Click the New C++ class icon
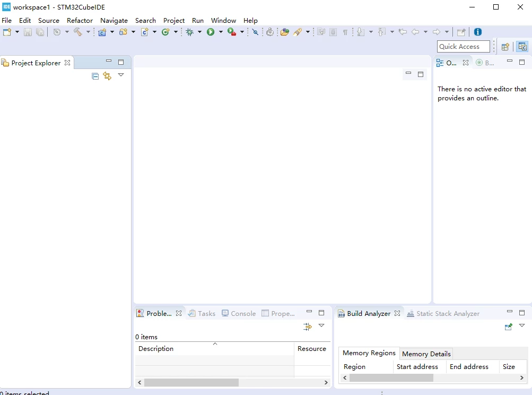The width and height of the screenshot is (532, 395). [x=165, y=32]
